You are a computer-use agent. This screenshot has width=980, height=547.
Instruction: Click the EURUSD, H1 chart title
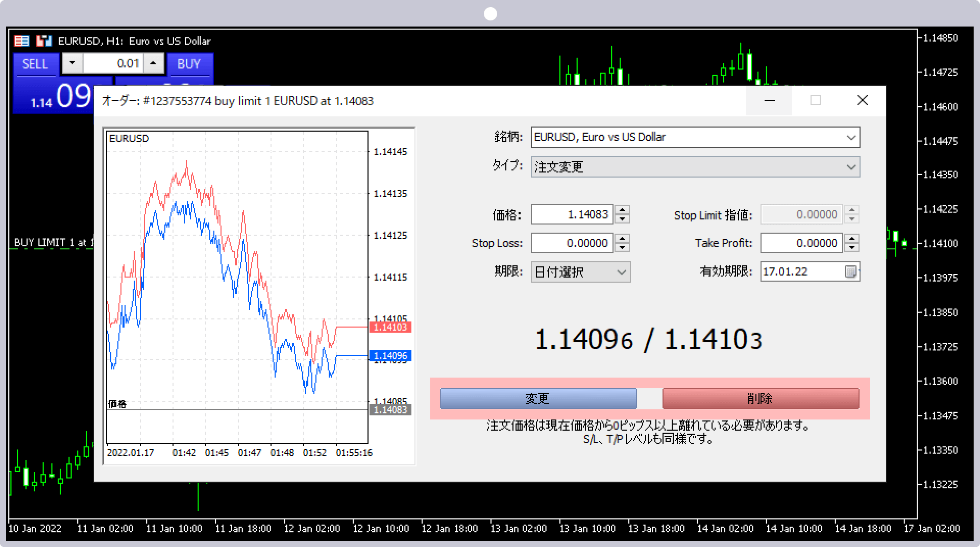(x=134, y=41)
